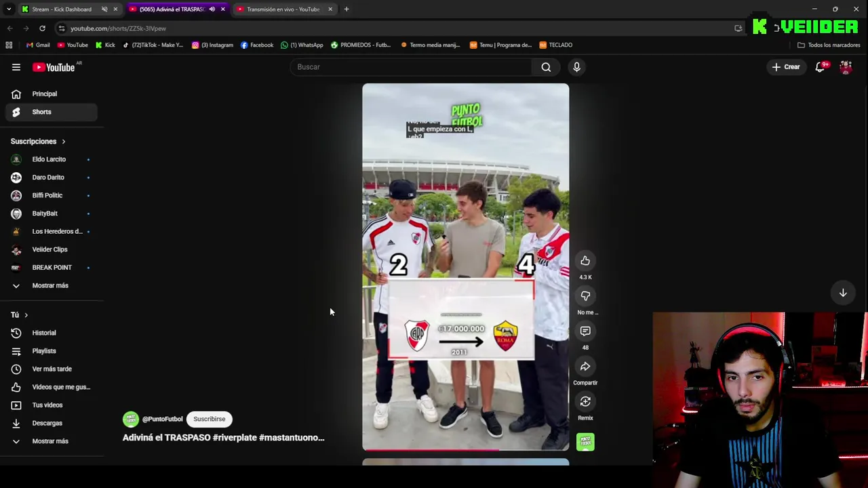Open the comments on the short
868x488 pixels.
tap(585, 331)
